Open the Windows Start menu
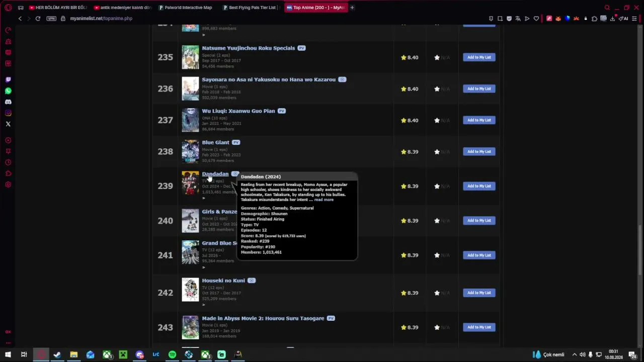The image size is (644, 362). 8,354
